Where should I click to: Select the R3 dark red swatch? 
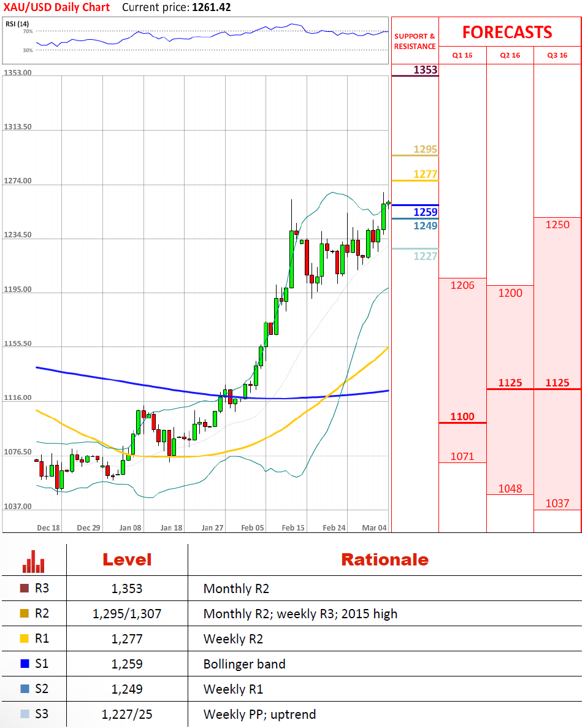pos(25,588)
